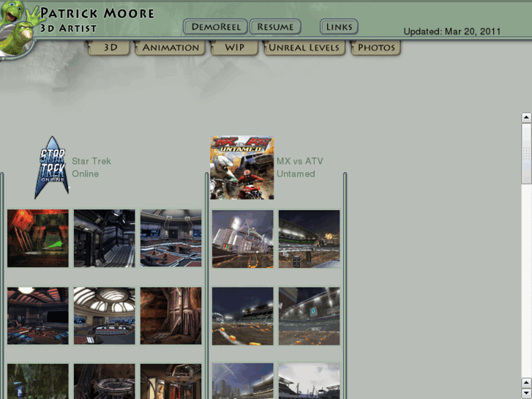The height and width of the screenshot is (399, 532).
Task: Switch to the WIP tab
Action: click(x=234, y=48)
